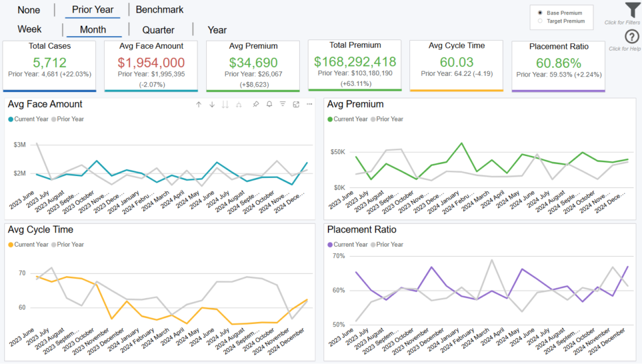Click the drill up arrow on Avg Face Amount
Image resolution: width=642 pixels, height=364 pixels.
point(199,105)
